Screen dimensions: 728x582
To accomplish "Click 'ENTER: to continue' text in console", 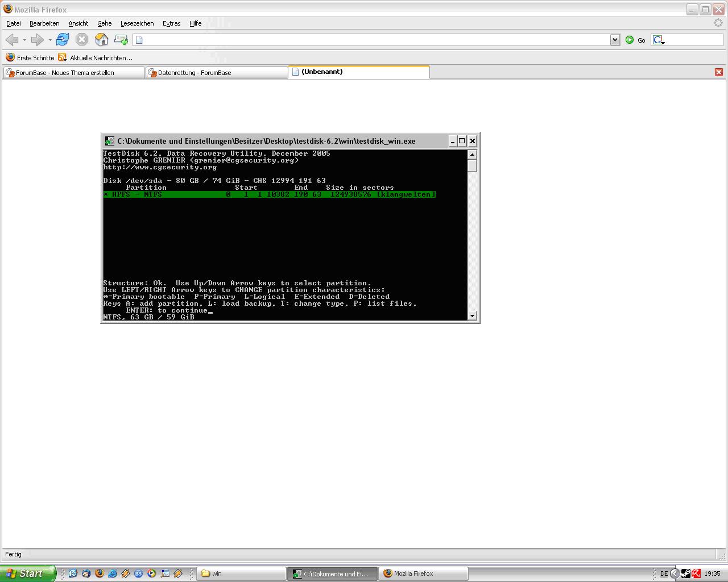I will click(167, 310).
